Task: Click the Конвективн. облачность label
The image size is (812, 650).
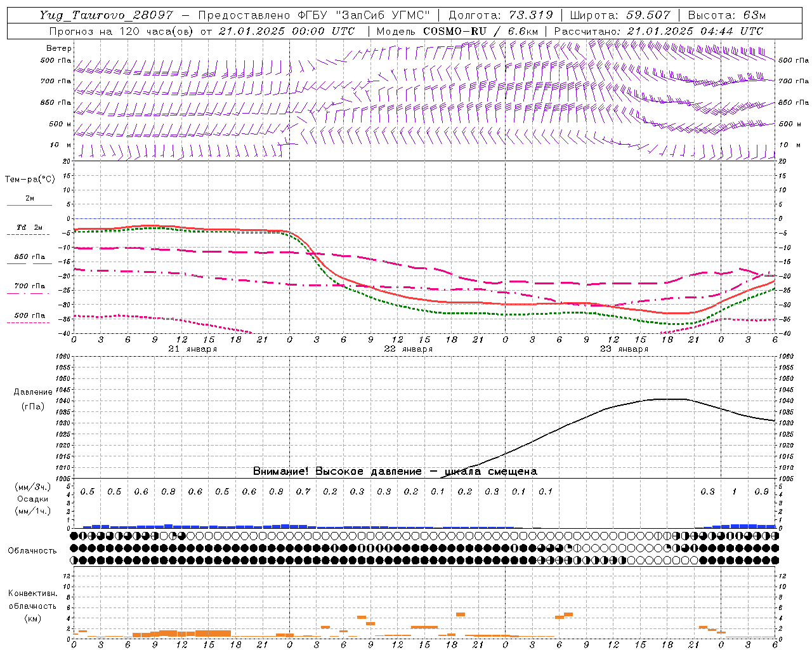Action: (x=32, y=600)
